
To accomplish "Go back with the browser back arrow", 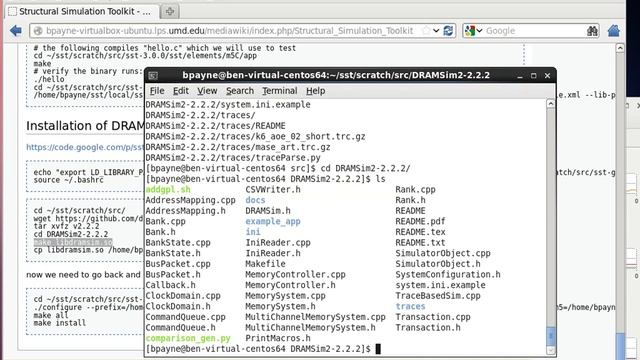I will click(16, 31).
